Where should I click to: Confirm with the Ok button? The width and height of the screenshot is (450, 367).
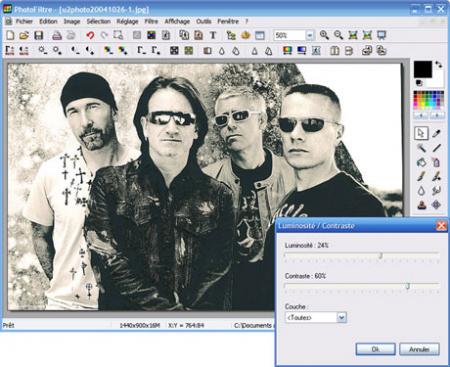point(375,349)
